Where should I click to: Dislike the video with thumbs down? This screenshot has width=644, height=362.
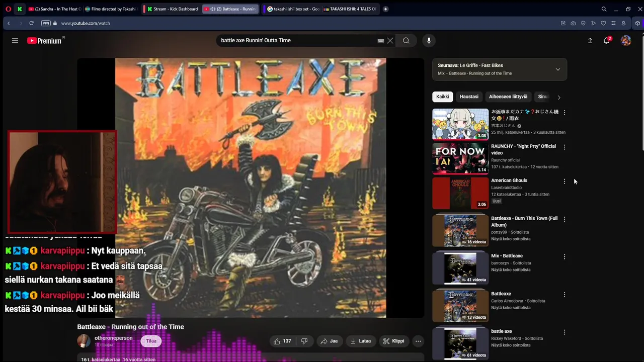pyautogui.click(x=304, y=341)
